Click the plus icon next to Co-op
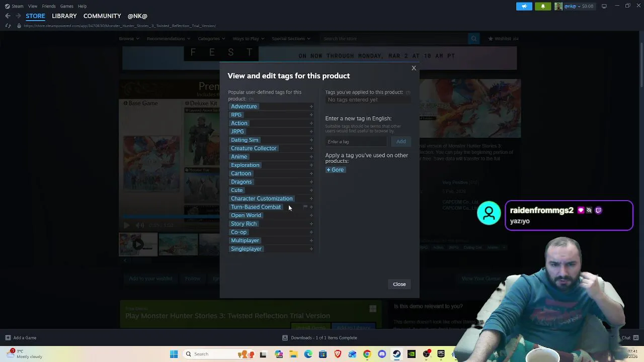The image size is (644, 362). point(311,232)
